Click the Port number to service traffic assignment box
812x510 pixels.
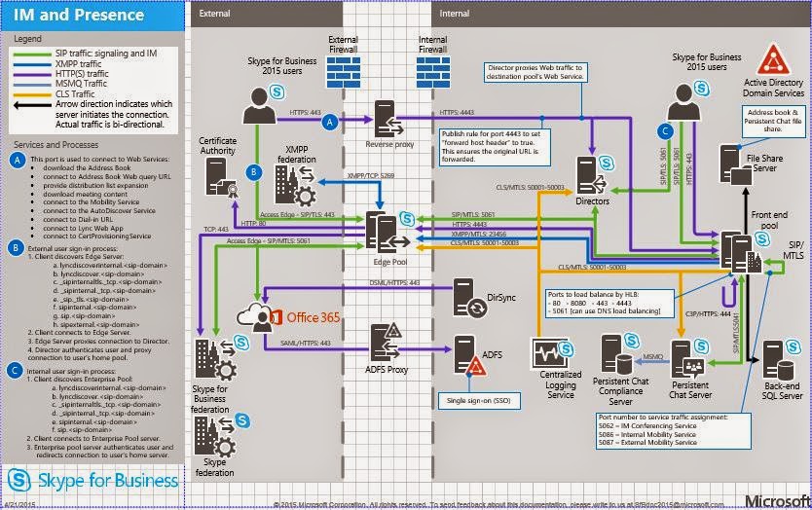[x=673, y=430]
